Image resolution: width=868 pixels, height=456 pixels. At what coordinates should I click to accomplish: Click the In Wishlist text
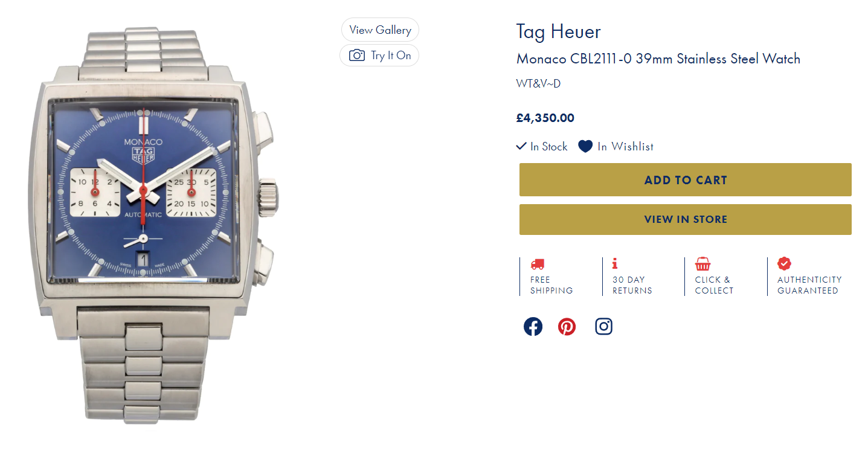point(625,146)
